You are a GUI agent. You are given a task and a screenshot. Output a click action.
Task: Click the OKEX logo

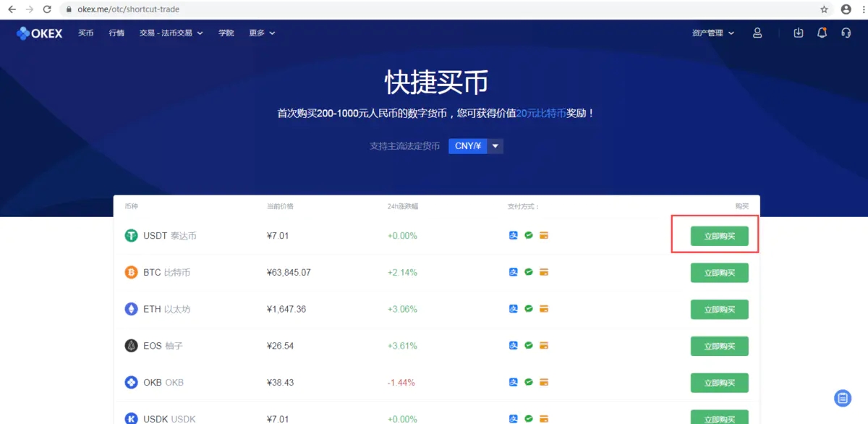(x=39, y=33)
